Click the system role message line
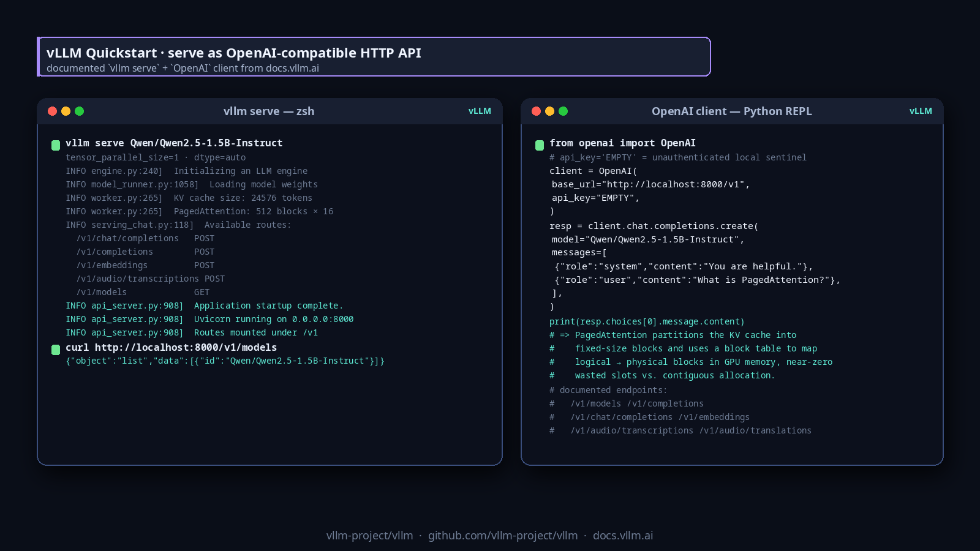Image resolution: width=980 pixels, height=551 pixels. click(x=684, y=266)
